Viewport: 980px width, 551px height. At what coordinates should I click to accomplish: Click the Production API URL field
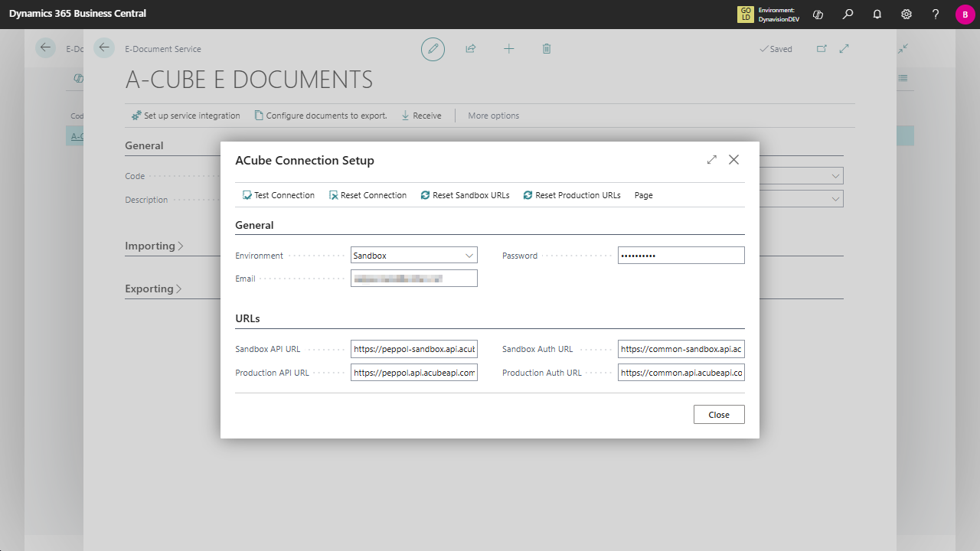coord(414,373)
